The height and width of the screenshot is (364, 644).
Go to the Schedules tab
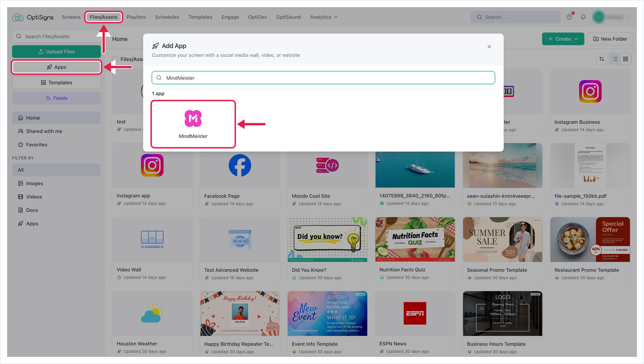click(167, 17)
